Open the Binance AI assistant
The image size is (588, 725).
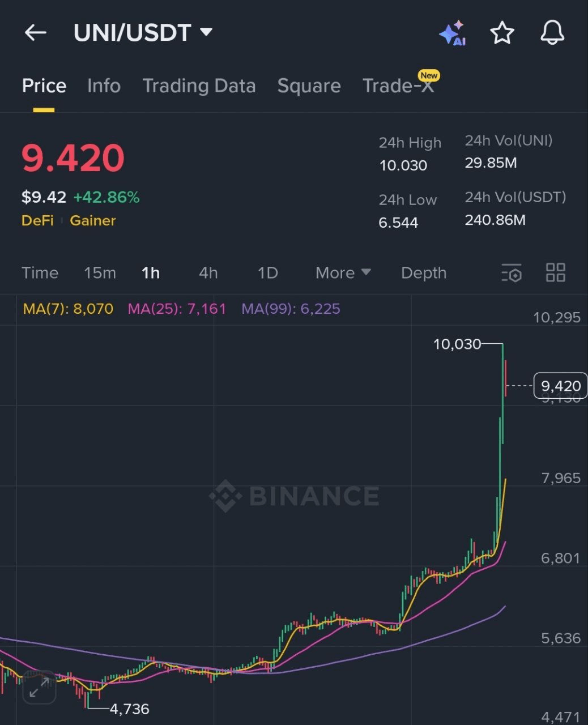tap(451, 33)
